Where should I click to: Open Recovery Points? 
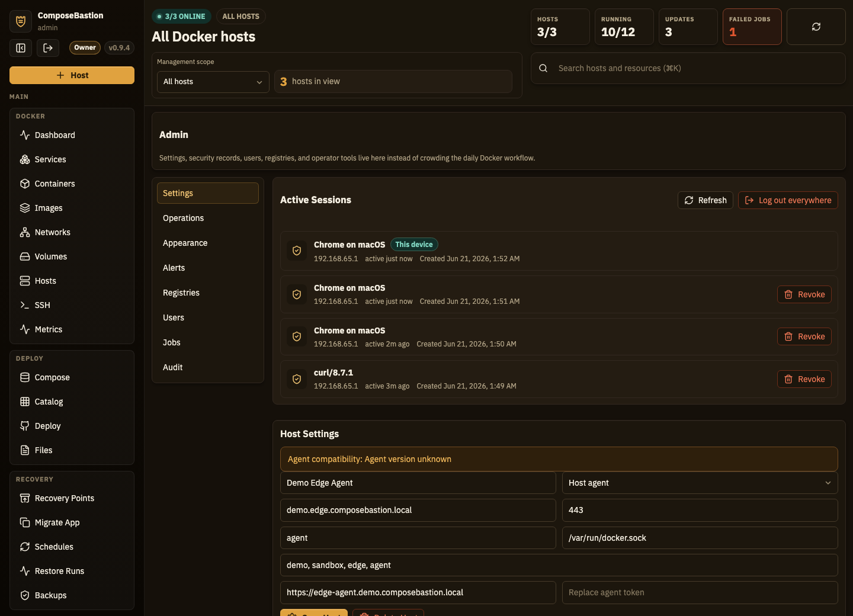click(x=72, y=498)
